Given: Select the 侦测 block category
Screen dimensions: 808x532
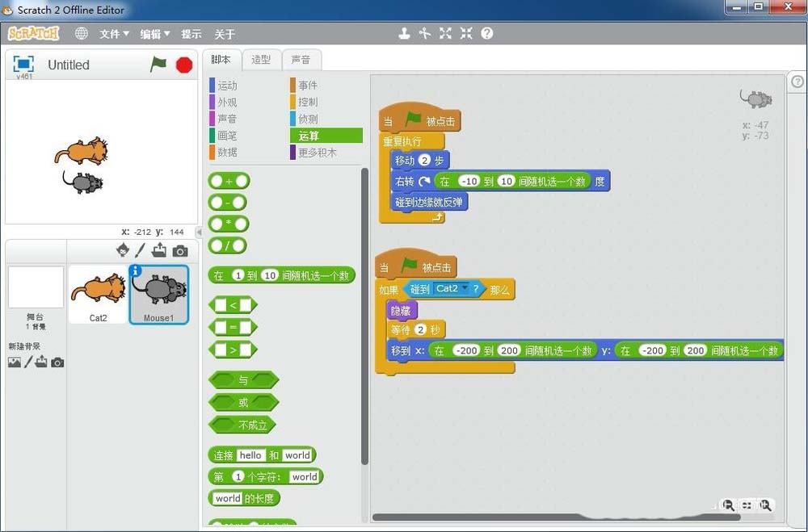Looking at the screenshot, I should [308, 119].
